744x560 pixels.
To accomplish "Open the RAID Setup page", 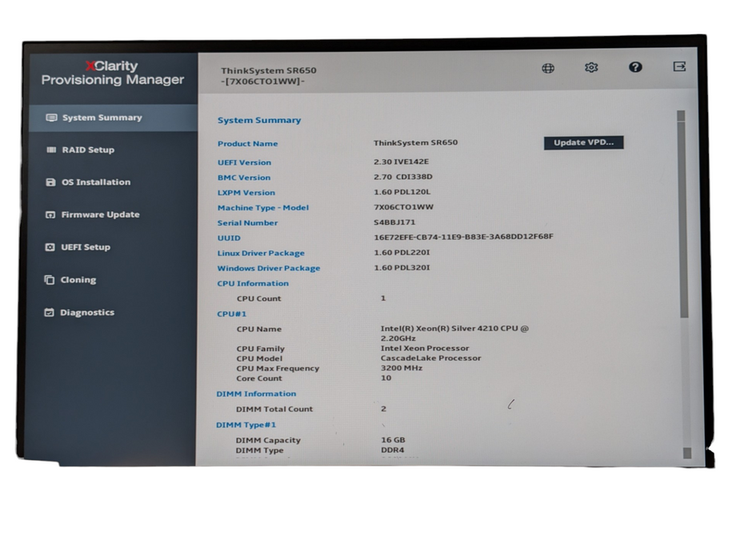I will (x=88, y=150).
